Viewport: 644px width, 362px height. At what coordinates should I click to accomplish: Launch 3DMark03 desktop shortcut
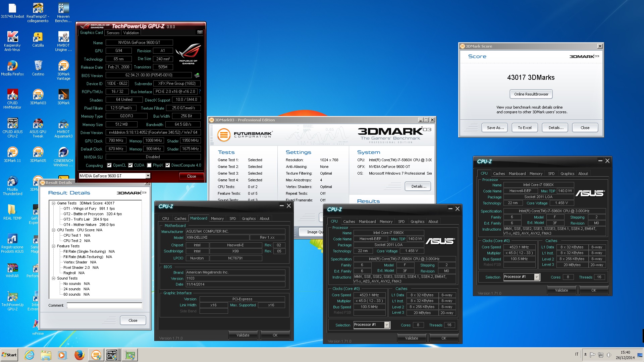pos(38,97)
